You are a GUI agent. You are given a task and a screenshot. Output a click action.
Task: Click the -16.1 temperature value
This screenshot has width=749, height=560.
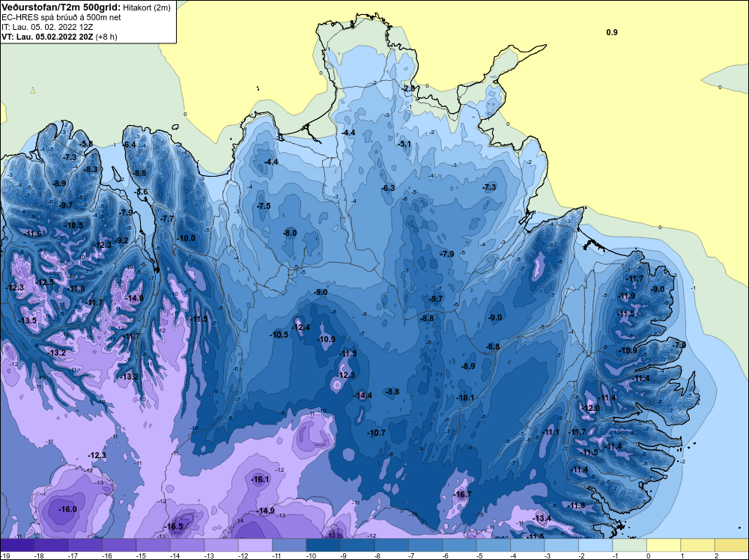[x=261, y=479]
